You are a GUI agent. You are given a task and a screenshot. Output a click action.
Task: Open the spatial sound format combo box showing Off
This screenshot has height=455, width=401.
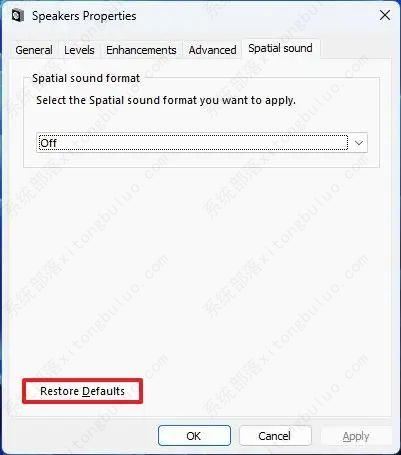pyautogui.click(x=202, y=143)
